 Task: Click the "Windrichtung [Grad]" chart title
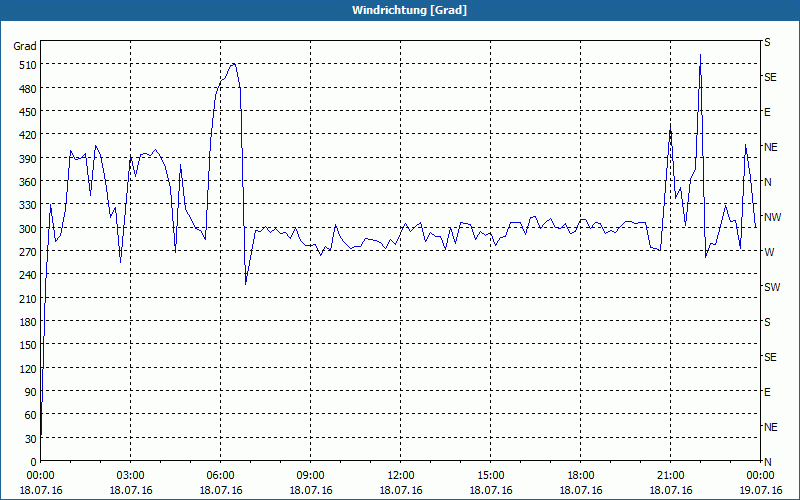(x=409, y=10)
